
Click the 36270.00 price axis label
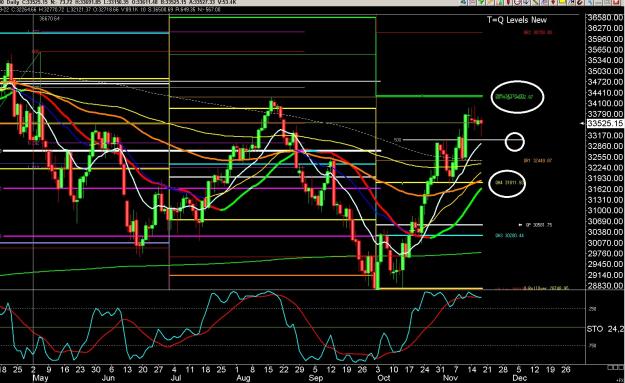[605, 28]
